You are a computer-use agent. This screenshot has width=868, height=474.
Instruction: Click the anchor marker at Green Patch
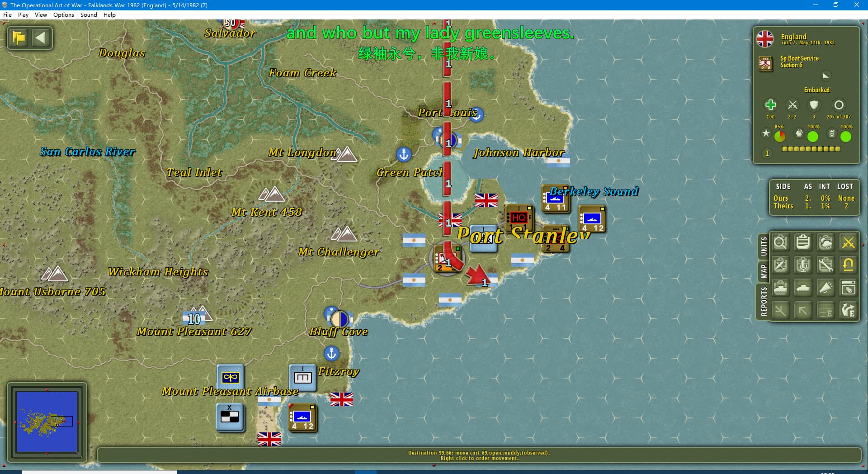pyautogui.click(x=404, y=154)
